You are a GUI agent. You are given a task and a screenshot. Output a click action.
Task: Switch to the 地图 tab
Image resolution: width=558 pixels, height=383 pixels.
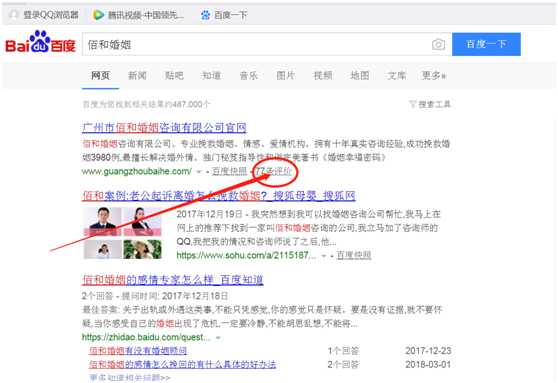click(360, 75)
